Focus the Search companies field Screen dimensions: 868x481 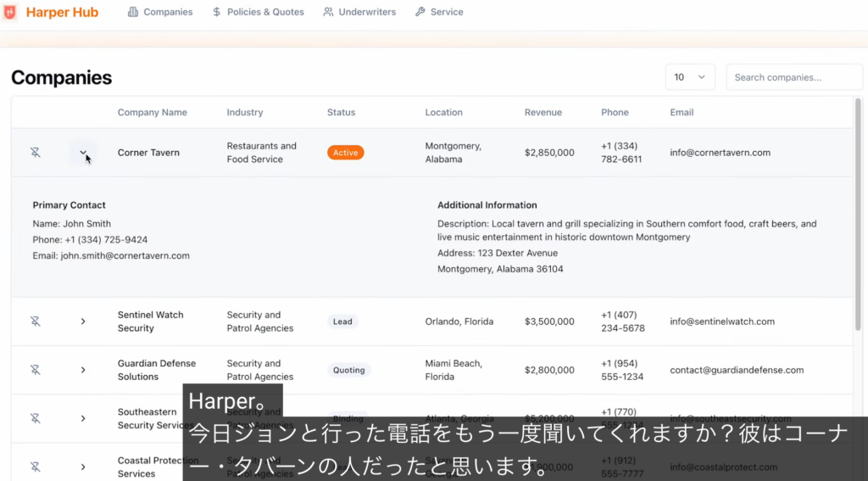794,77
